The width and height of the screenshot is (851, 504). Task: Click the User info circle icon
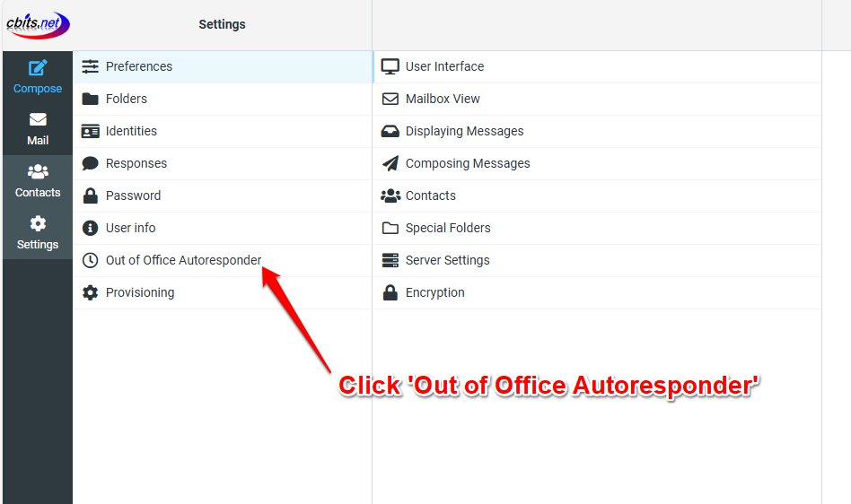point(90,228)
